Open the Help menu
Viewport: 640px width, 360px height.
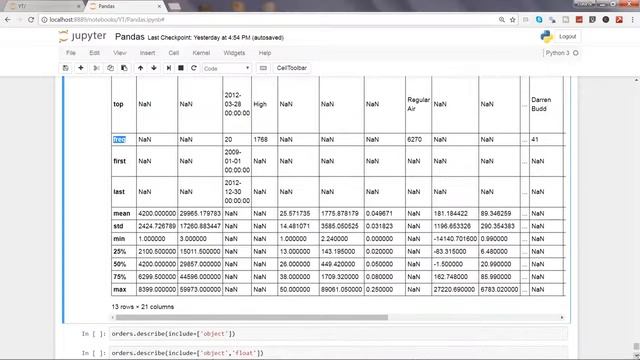(265, 53)
